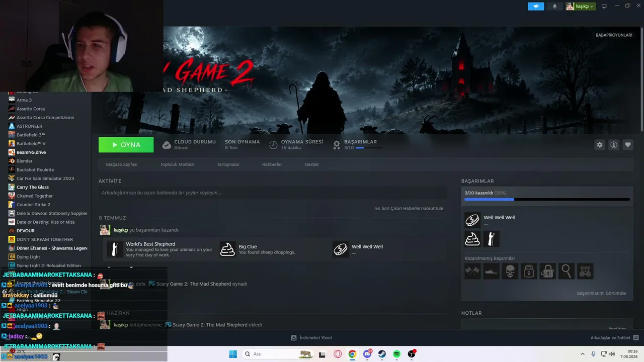The image size is (644, 362).
Task: Open the notifications bell
Action: (554, 7)
